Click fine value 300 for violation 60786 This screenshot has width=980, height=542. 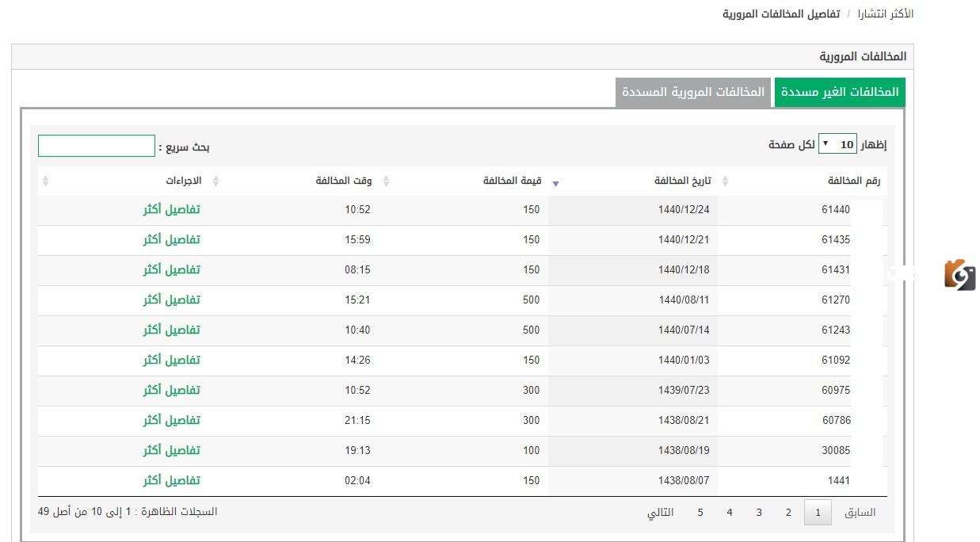coord(532,421)
